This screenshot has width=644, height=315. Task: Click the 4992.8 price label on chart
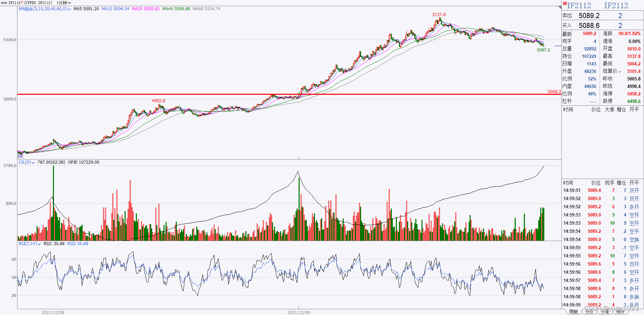(158, 101)
